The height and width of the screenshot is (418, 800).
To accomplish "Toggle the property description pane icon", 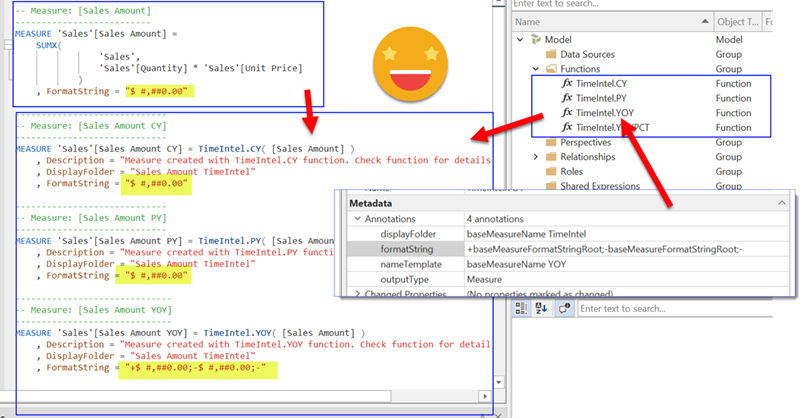I will click(x=562, y=308).
